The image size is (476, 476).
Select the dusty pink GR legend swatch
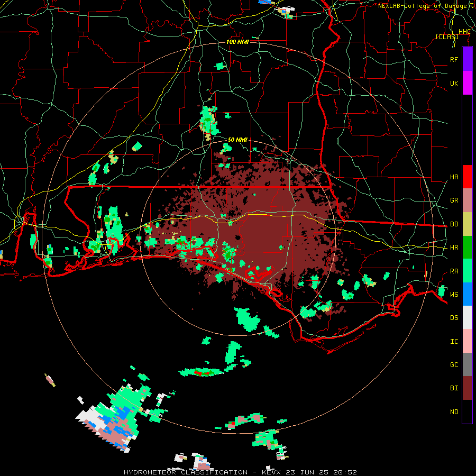[467, 200]
